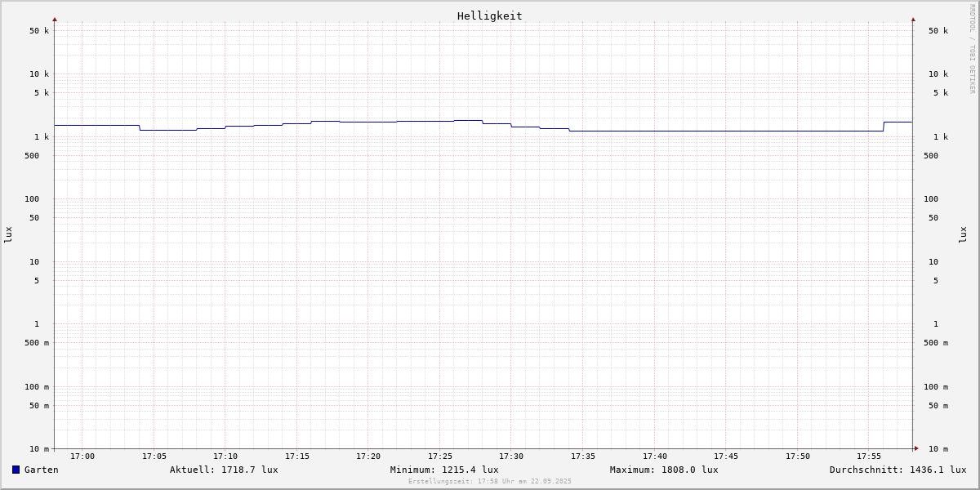Click the 500 m label on right axis

click(936, 343)
